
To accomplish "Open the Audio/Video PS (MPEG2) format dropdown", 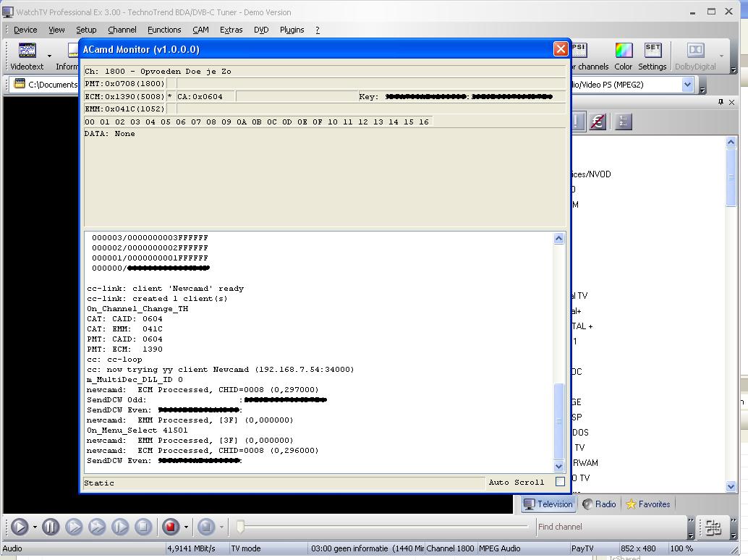I will point(687,85).
